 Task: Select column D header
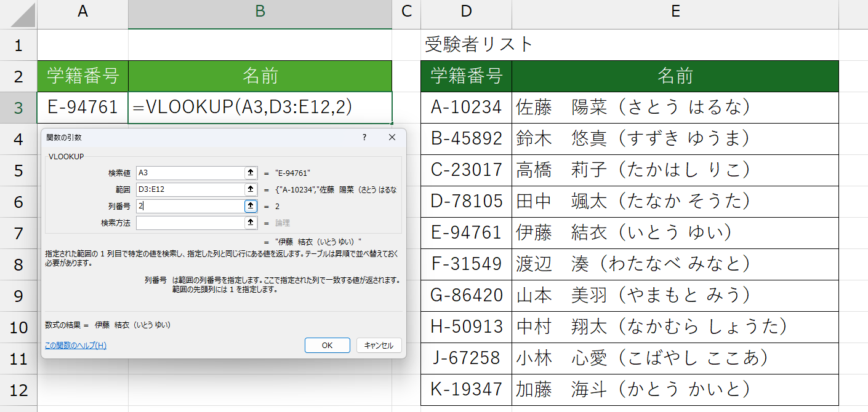point(466,11)
